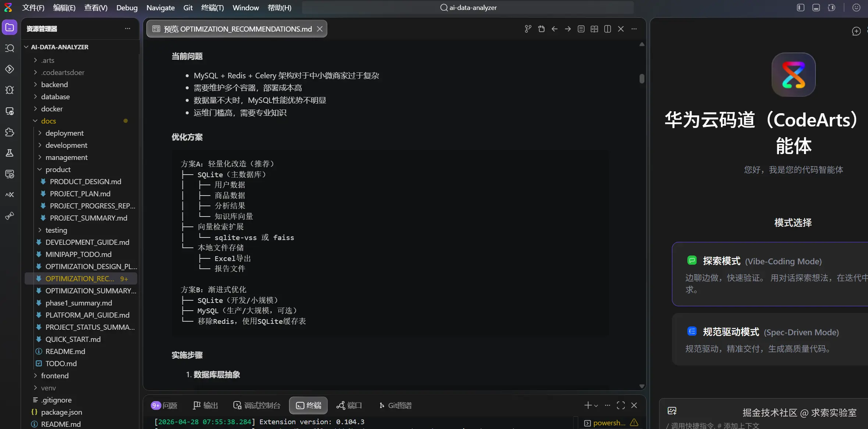Open the Extensions view (puzzle icon)
Image resolution: width=868 pixels, height=429 pixels.
(x=10, y=132)
